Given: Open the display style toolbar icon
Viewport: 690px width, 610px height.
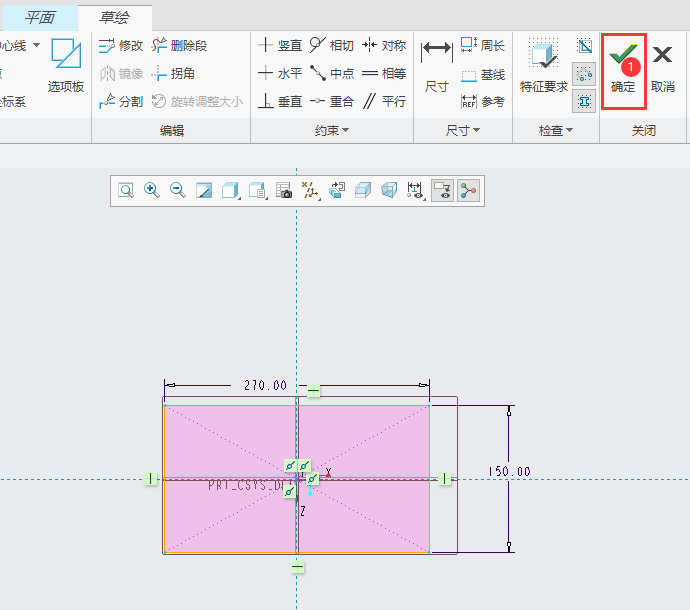Looking at the screenshot, I should (231, 191).
